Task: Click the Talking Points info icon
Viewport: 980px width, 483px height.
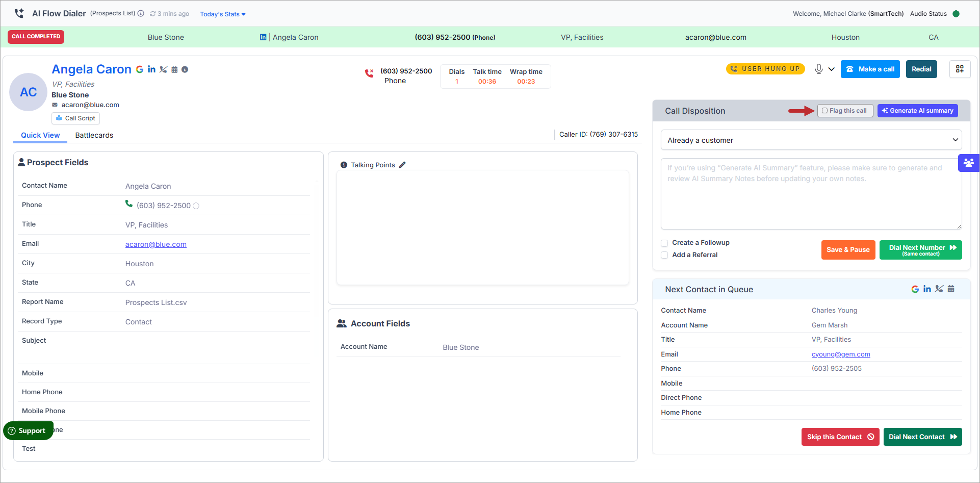Action: click(x=344, y=165)
